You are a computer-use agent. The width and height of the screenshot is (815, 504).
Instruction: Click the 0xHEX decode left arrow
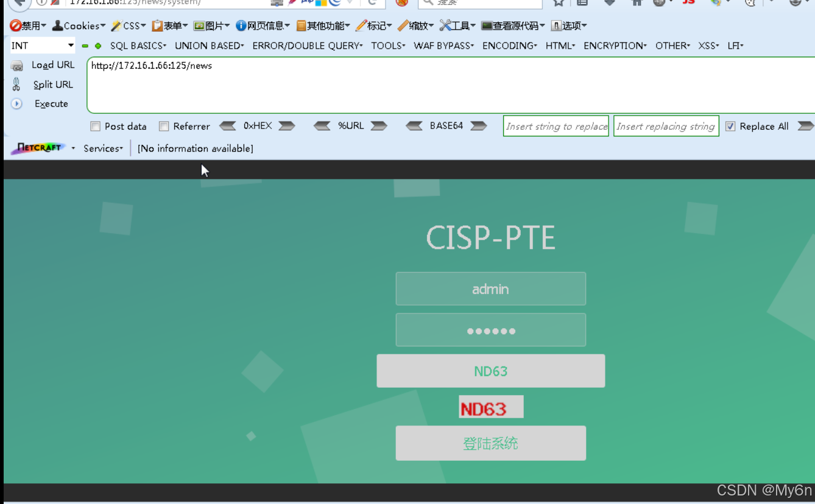pos(228,126)
